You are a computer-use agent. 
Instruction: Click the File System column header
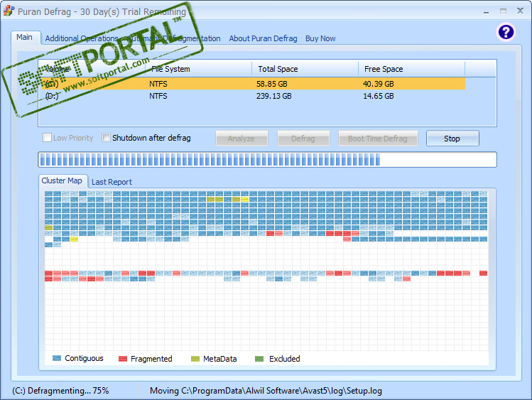pos(198,69)
